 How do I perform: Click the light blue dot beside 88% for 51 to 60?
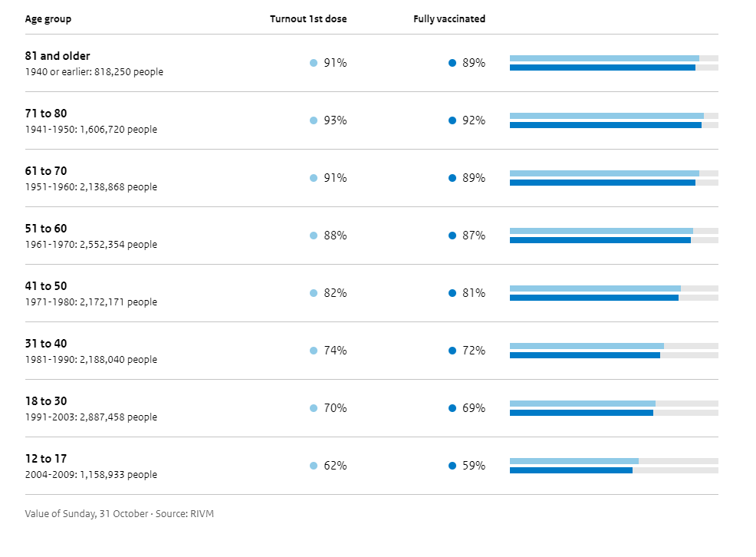coord(313,236)
